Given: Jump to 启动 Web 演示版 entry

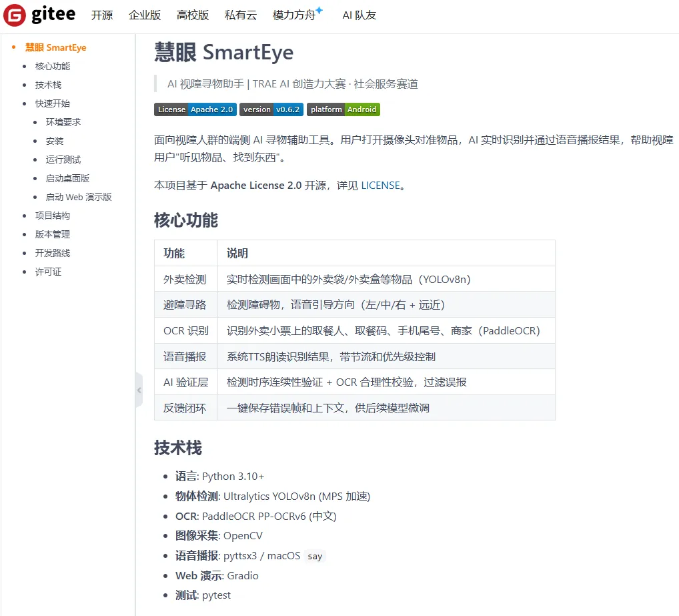Looking at the screenshot, I should point(79,197).
